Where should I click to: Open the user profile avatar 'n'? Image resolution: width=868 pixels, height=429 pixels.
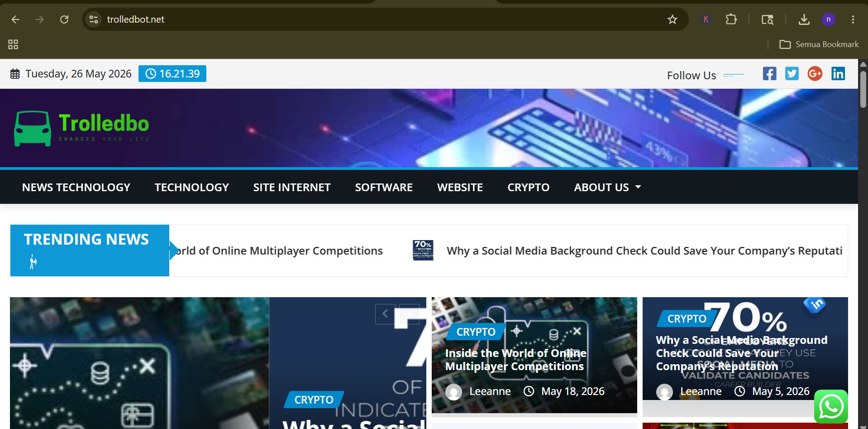click(x=828, y=19)
